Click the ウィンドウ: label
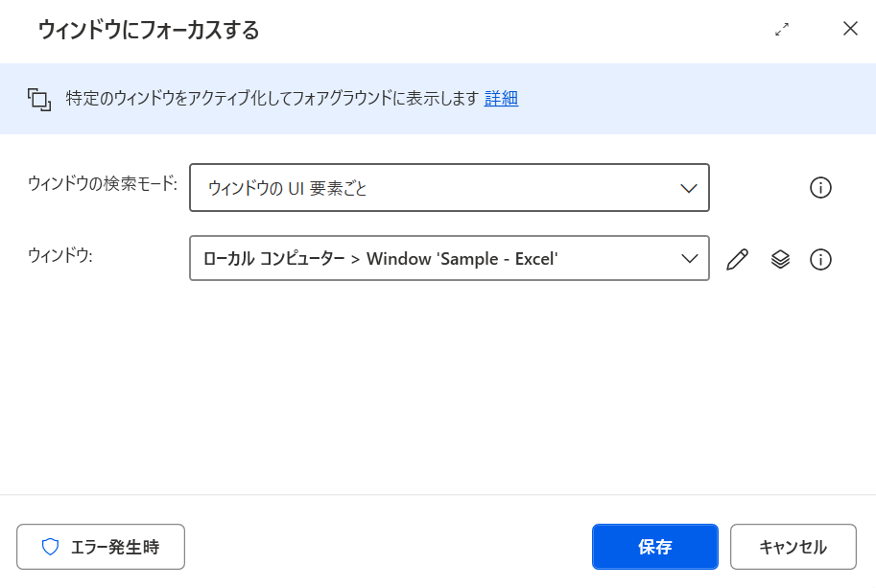Screen dimensions: 876x588 pyautogui.click(x=60, y=255)
